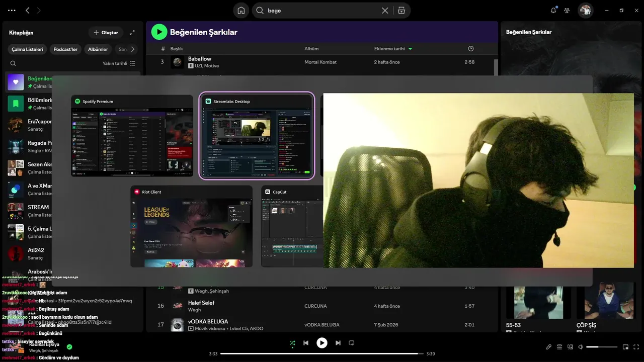Screen dimensions: 644x362
Task: Switch the player to full screen
Action: (636, 347)
